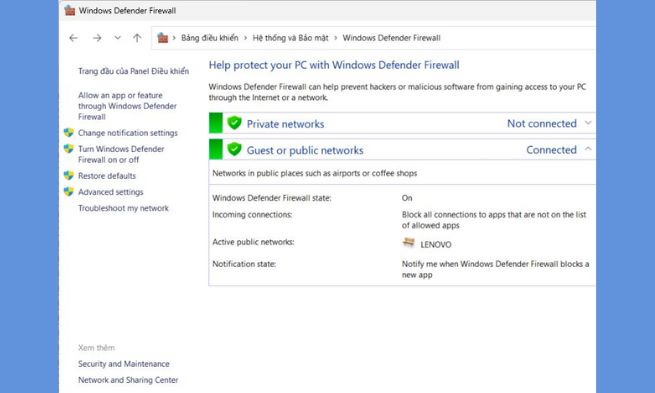The width and height of the screenshot is (655, 393).
Task: Select Windows Defender Firewall breadcrumb
Action: click(x=391, y=38)
